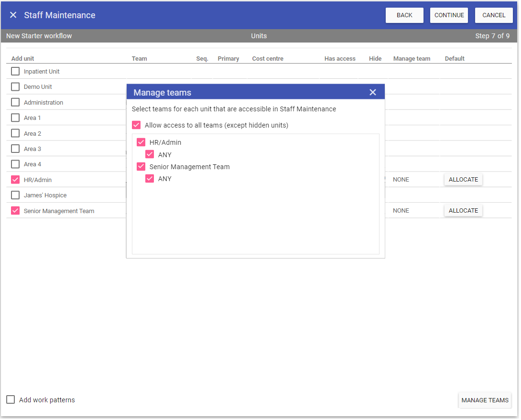Uncheck ANY under HR/Admin team

point(150,155)
